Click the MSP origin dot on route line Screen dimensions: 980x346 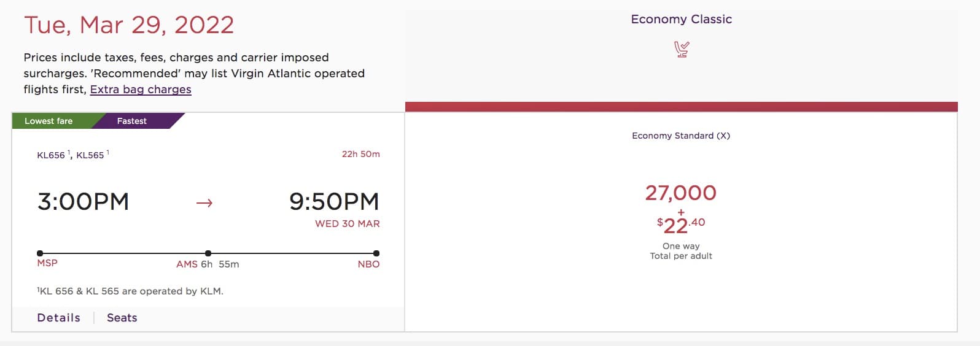point(40,253)
